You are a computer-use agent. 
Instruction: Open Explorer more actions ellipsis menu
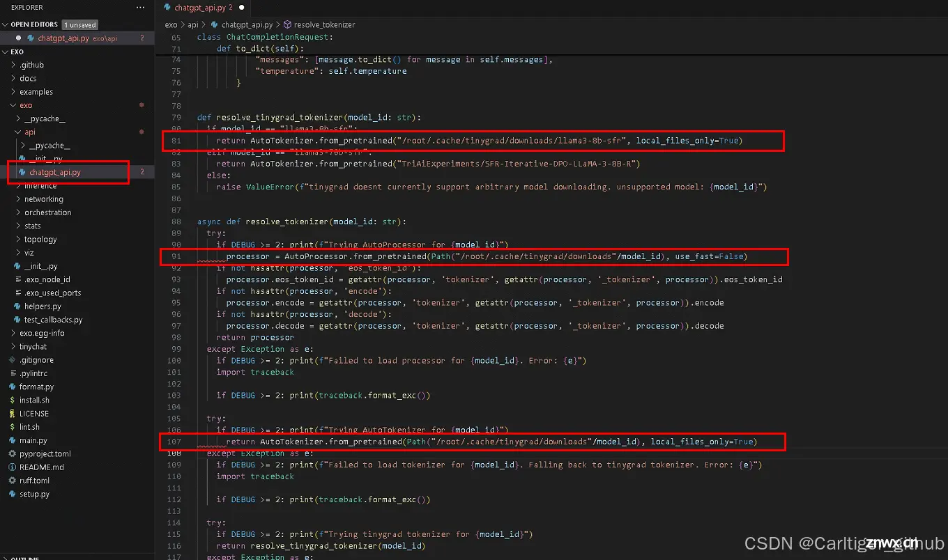[x=141, y=8]
